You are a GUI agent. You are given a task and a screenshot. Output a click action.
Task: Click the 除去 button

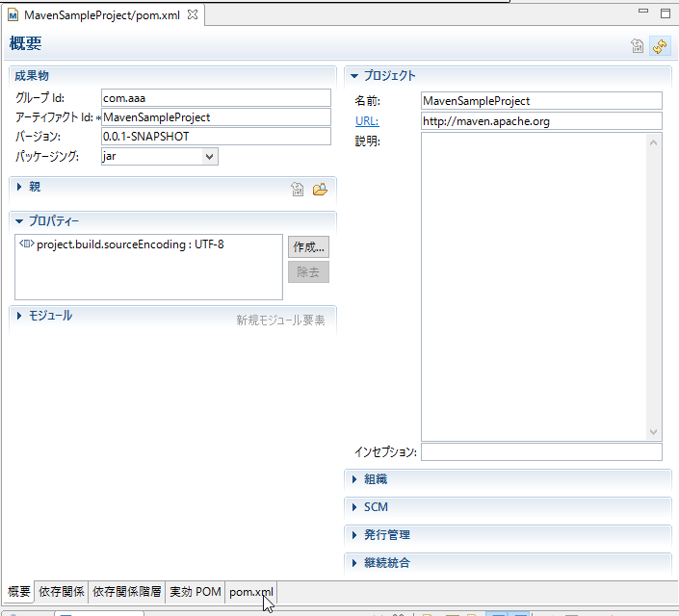pyautogui.click(x=308, y=271)
